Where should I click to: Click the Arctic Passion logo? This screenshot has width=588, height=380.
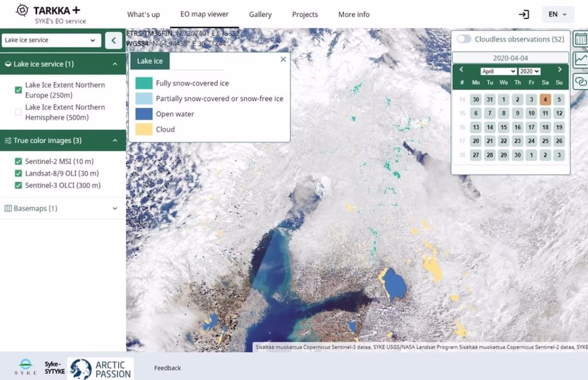[x=100, y=369]
